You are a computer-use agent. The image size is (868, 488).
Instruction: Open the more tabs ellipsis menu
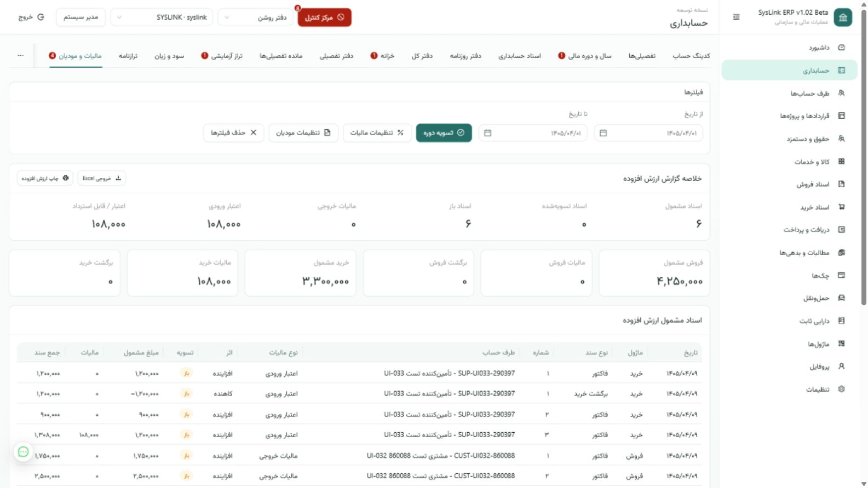21,56
